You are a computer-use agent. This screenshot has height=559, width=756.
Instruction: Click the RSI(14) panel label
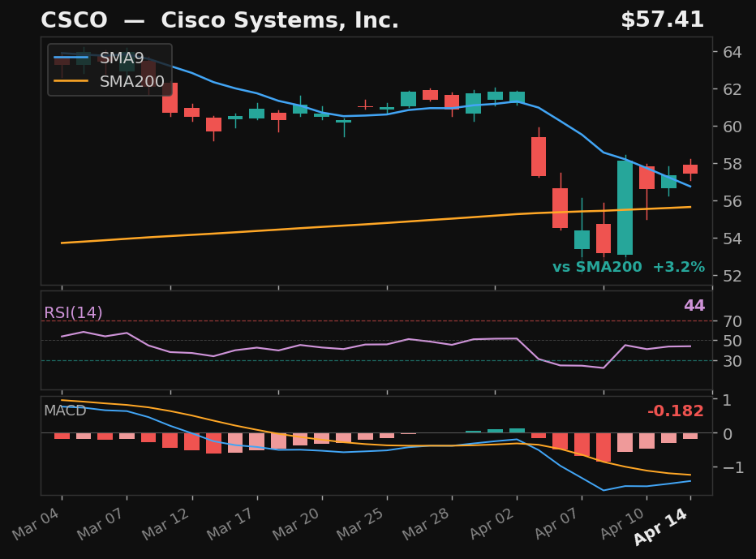click(x=73, y=312)
